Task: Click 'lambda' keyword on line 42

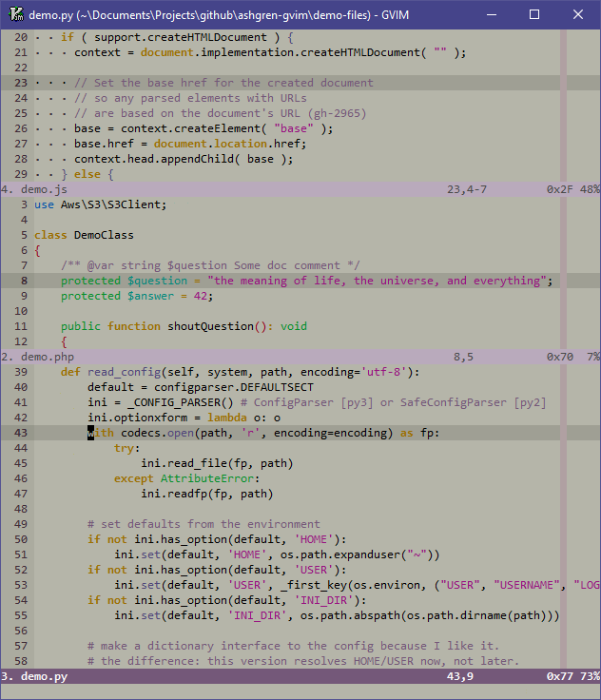Action: point(227,418)
